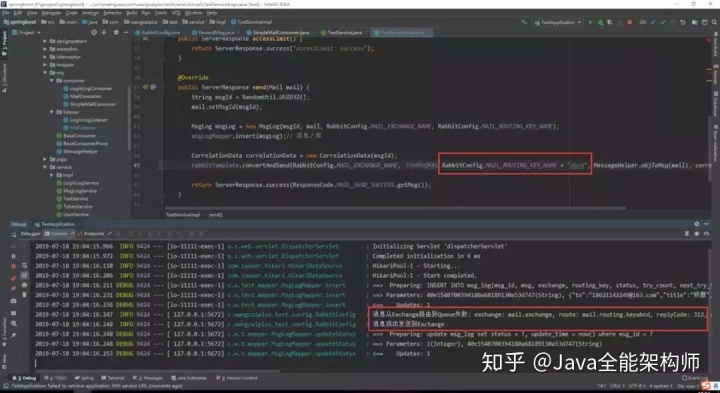Click the clear all trash icon in console

(x=24, y=295)
